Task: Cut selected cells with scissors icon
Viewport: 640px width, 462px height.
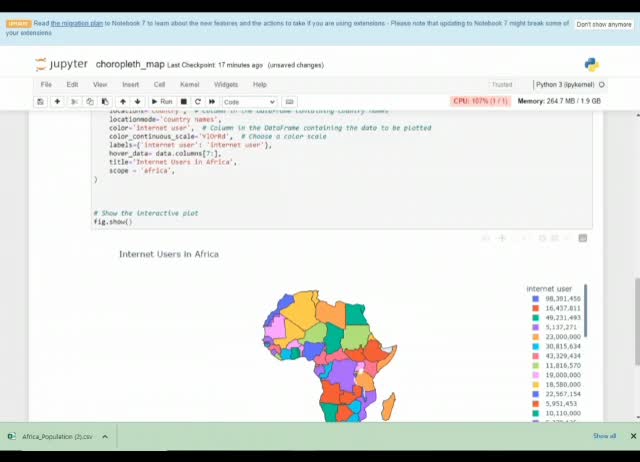Action: click(74, 102)
